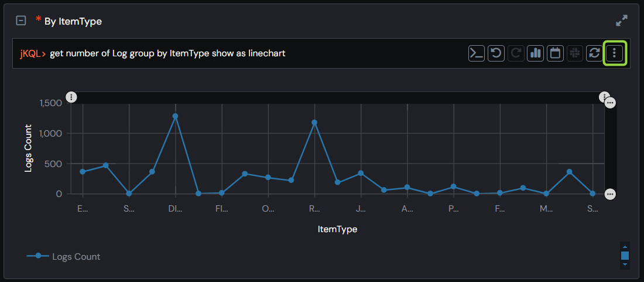The width and height of the screenshot is (644, 282).
Task: Refresh the query results
Action: (594, 53)
